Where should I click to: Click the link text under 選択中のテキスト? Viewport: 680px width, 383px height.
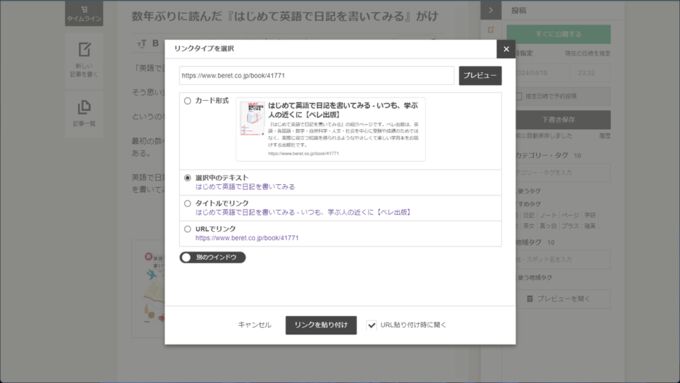click(245, 187)
